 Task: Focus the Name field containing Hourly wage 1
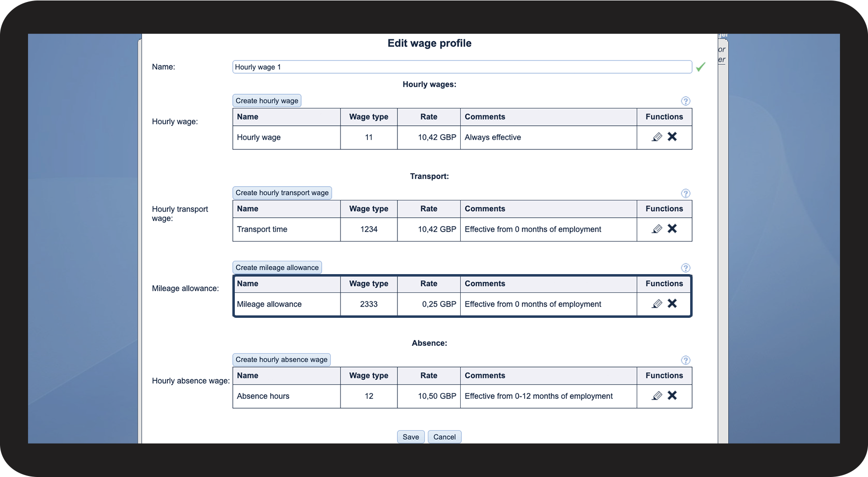(462, 67)
